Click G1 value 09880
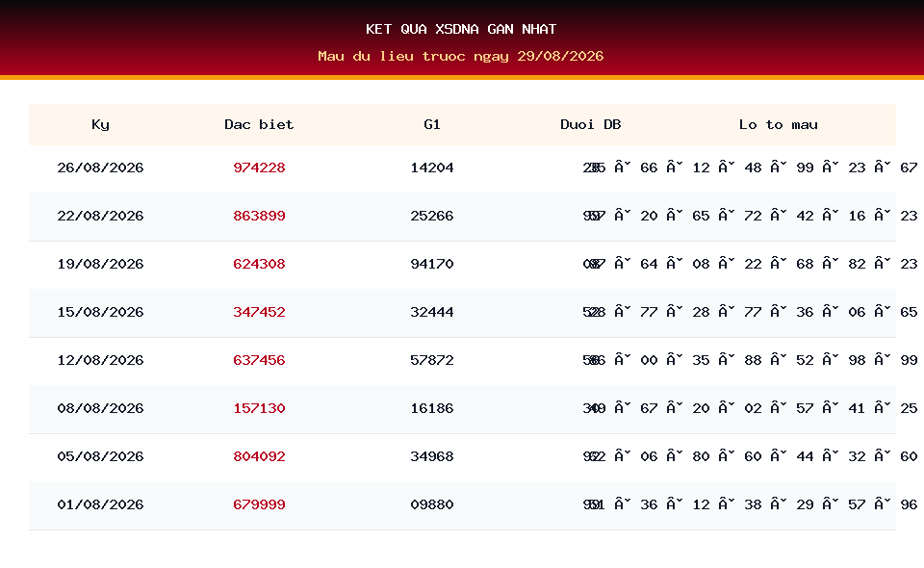The width and height of the screenshot is (924, 568). [432, 505]
